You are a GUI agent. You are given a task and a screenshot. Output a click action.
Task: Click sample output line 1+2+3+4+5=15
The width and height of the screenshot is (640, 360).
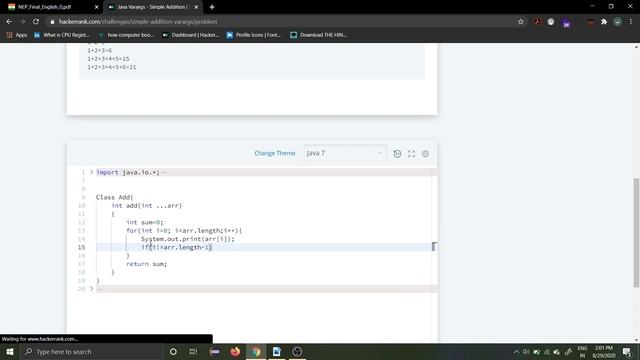click(x=108, y=59)
